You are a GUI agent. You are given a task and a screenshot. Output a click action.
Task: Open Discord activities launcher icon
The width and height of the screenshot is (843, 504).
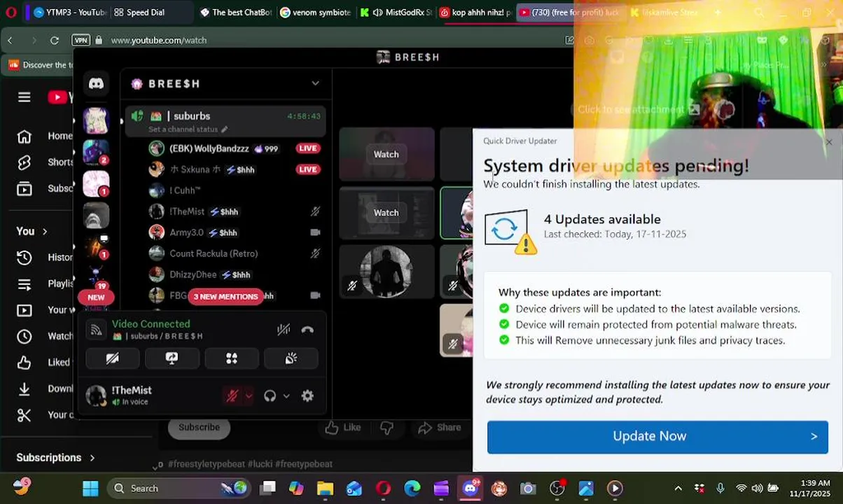coord(231,358)
